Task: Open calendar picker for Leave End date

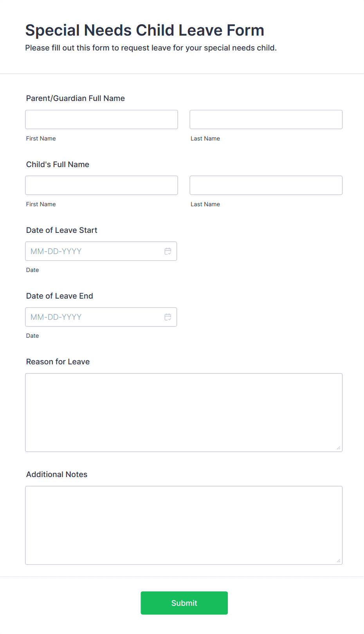Action: point(168,317)
